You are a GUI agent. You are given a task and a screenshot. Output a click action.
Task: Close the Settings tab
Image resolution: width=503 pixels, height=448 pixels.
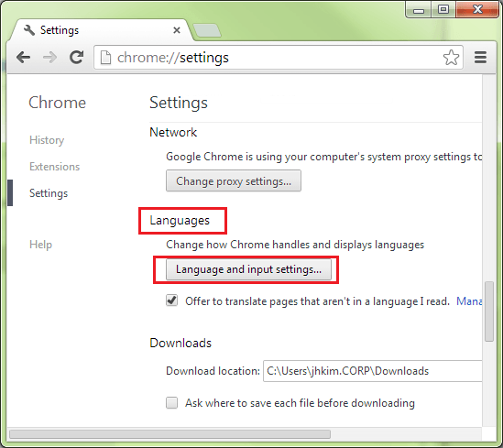[177, 30]
